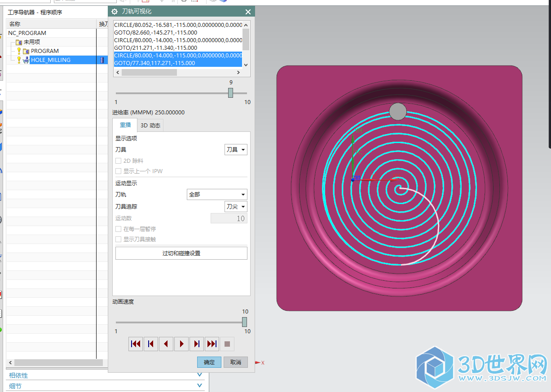Click the yellow status mark beside HOLE_MILLING

19,60
